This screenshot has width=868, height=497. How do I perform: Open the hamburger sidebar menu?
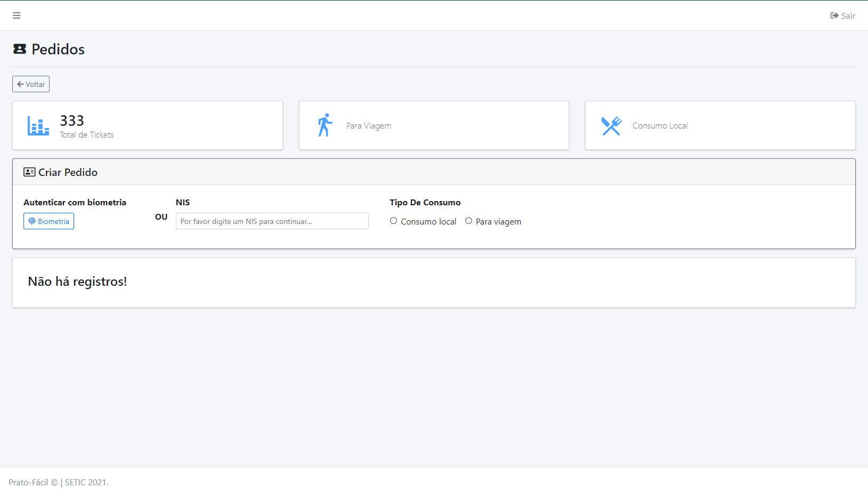pyautogui.click(x=17, y=15)
